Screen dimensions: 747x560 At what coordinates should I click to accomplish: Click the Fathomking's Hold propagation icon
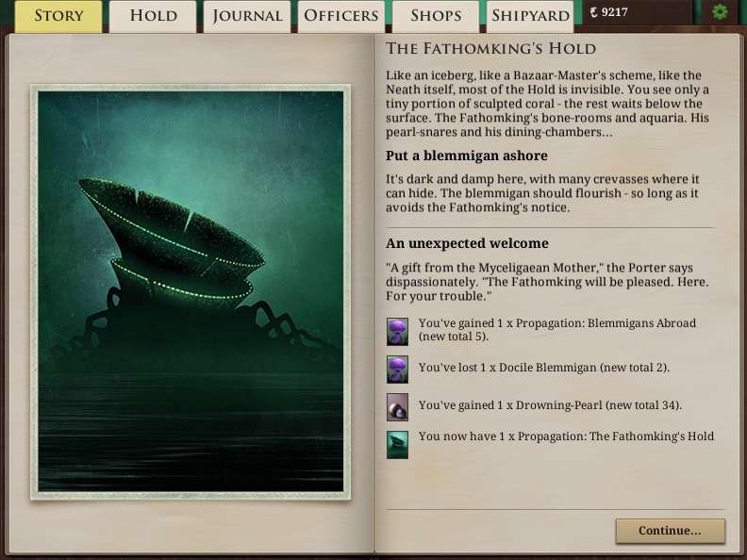397,445
